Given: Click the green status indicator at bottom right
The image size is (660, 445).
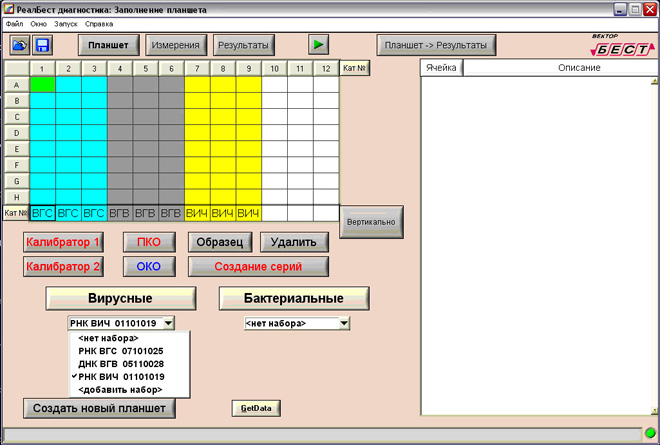Looking at the screenshot, I should tap(651, 433).
